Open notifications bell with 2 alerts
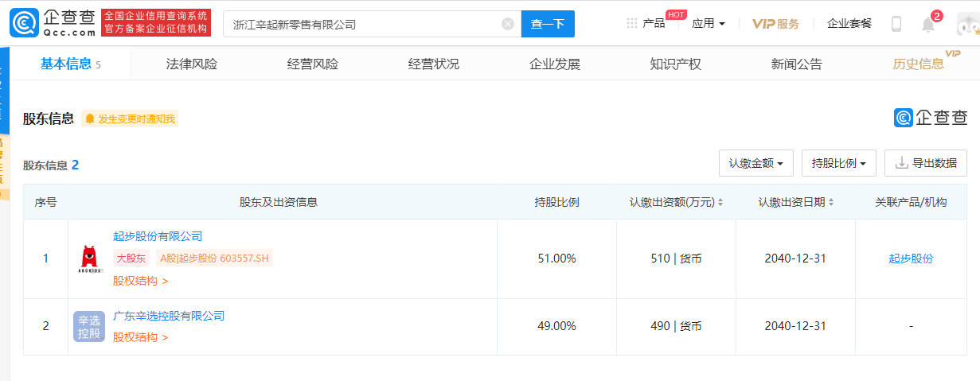Image resolution: width=980 pixels, height=381 pixels. coord(928,25)
